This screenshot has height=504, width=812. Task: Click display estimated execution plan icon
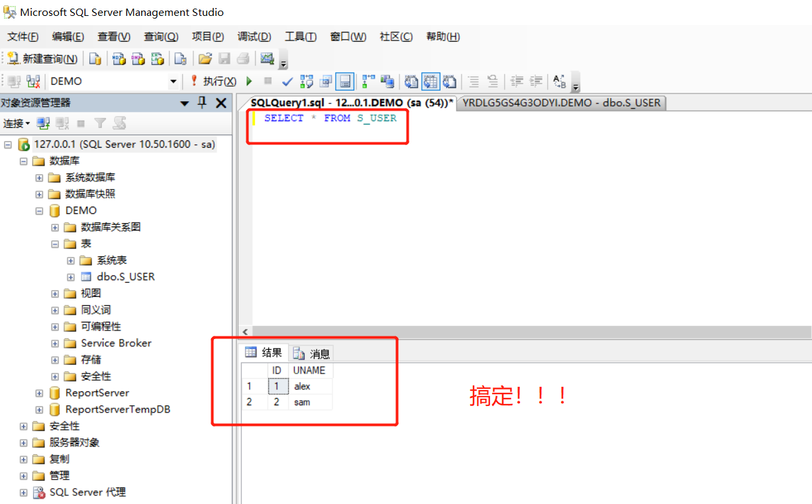(x=307, y=81)
